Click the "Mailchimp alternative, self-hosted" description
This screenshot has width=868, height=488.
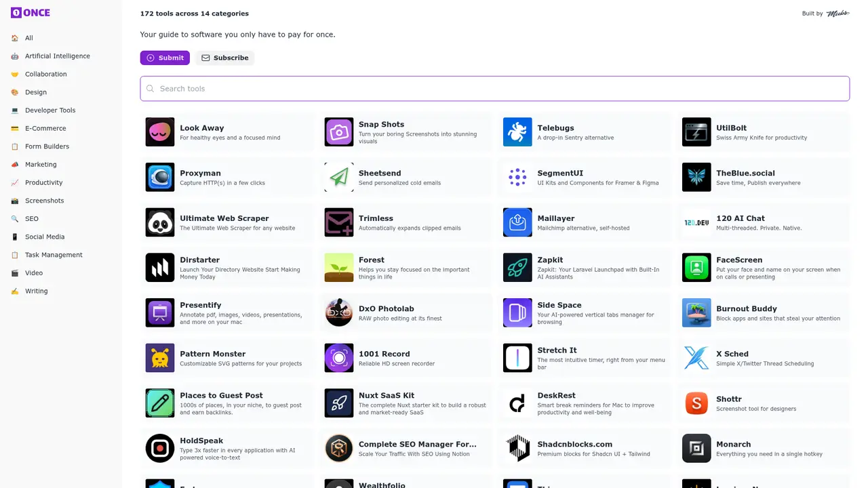583,228
